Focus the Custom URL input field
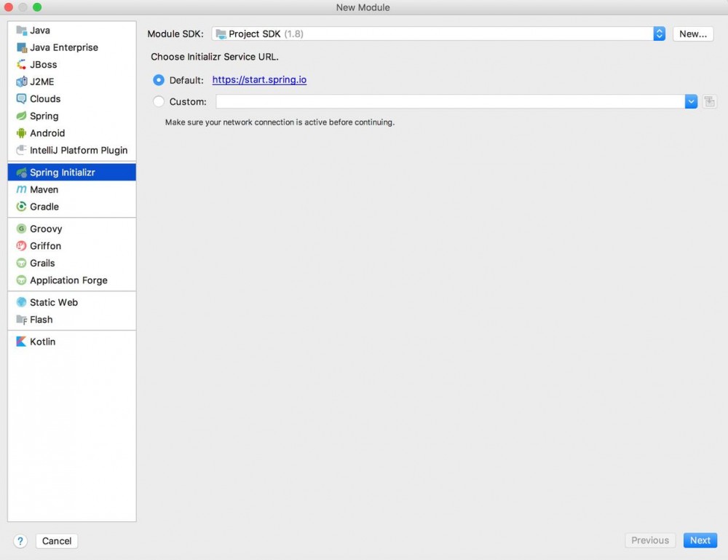Screen dimensions: 728x560 pos(451,102)
